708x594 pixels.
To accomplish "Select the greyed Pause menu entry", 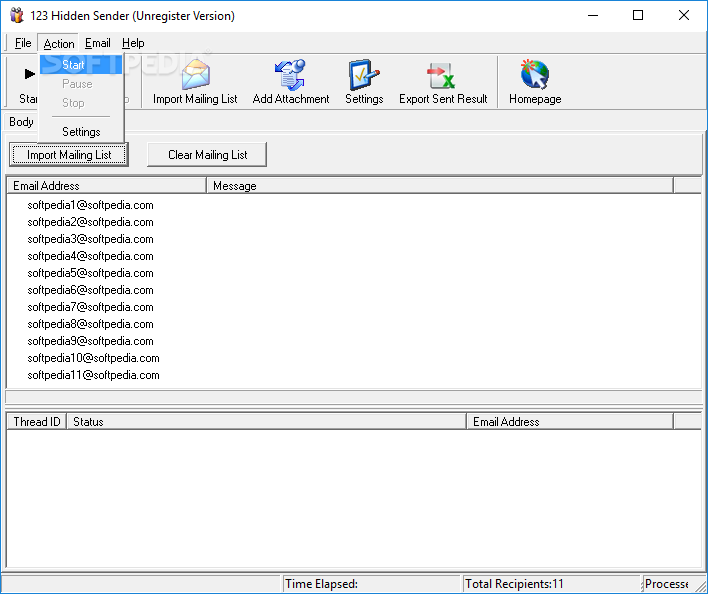I will coord(81,84).
